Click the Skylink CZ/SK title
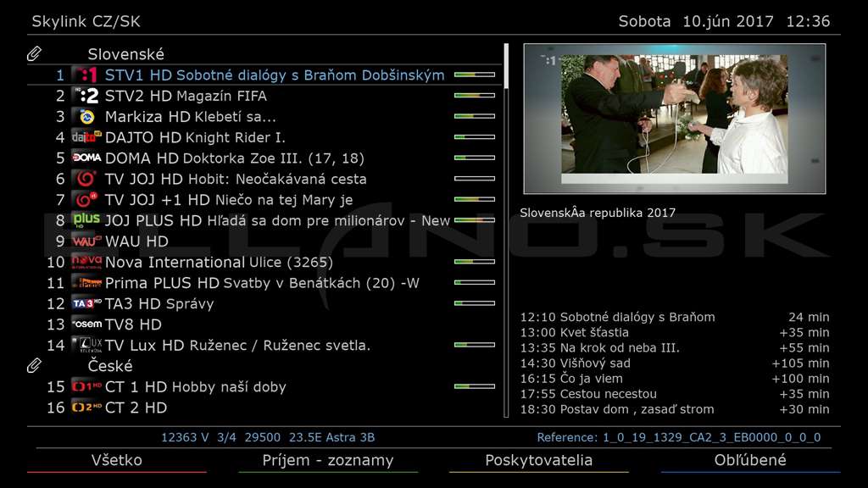 click(x=86, y=21)
